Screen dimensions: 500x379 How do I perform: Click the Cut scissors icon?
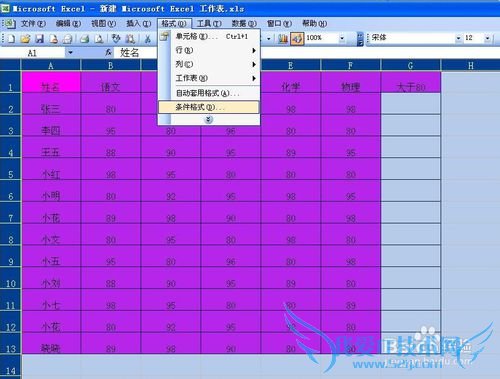tap(147, 39)
